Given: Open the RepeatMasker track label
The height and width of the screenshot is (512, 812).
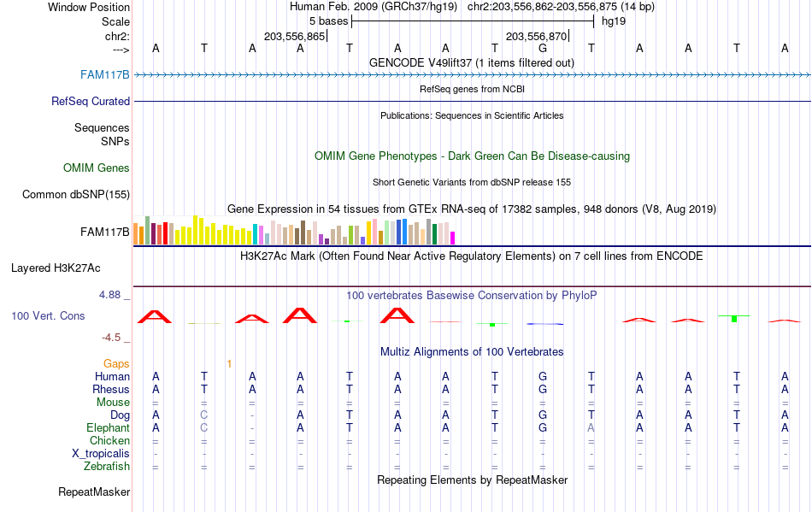Looking at the screenshot, I should point(94,491).
